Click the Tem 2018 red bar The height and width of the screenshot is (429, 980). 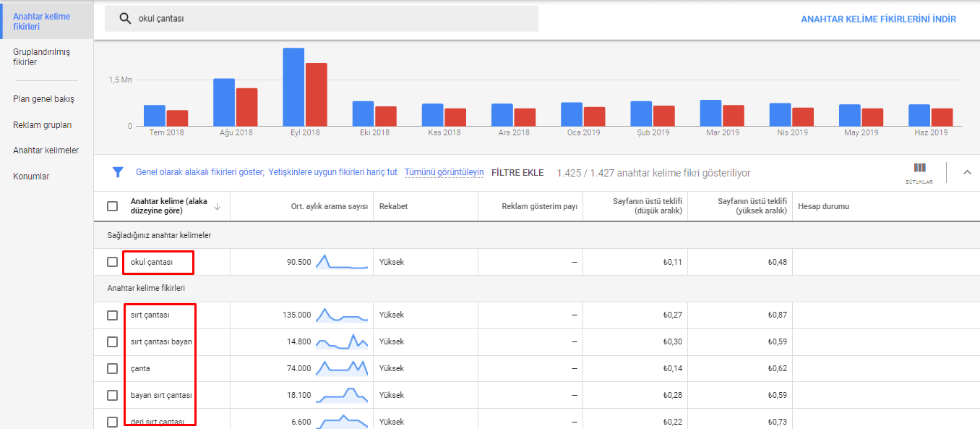click(x=177, y=118)
